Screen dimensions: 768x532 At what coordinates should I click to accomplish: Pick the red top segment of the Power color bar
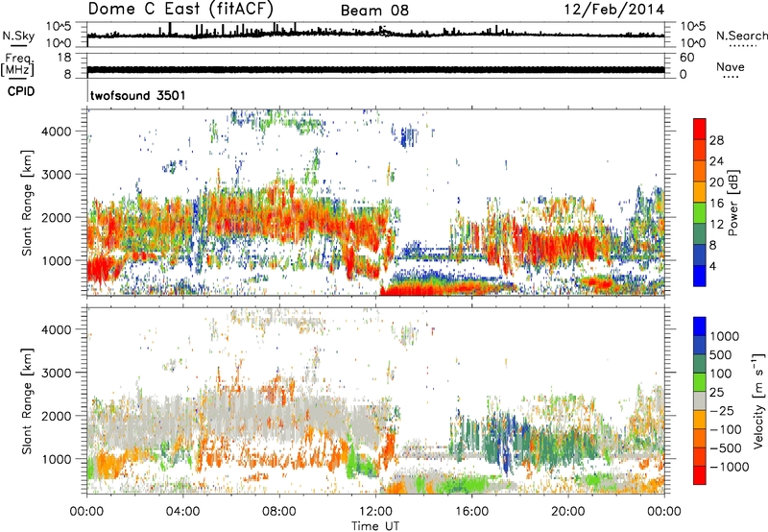(700, 130)
